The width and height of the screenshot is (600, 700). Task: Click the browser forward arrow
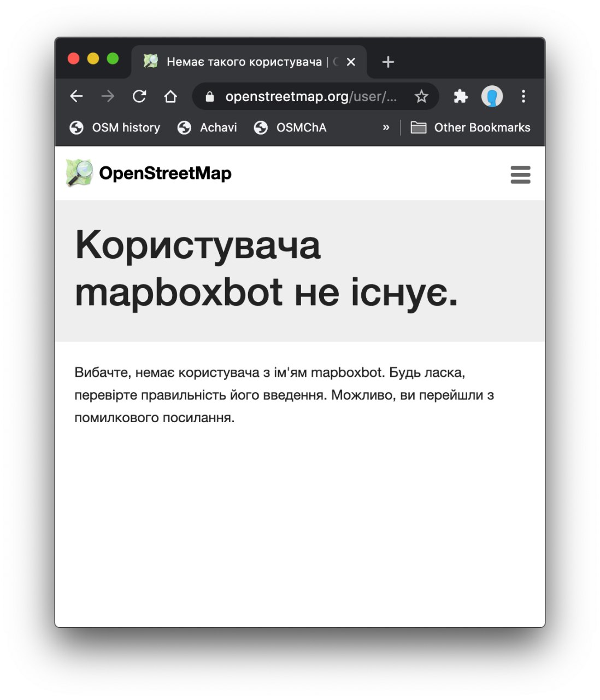108,96
